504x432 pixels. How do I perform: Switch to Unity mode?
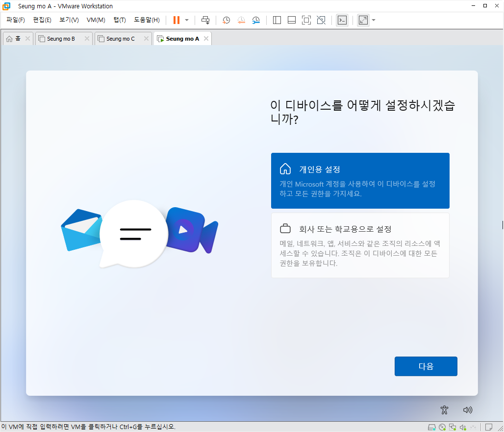click(x=321, y=20)
